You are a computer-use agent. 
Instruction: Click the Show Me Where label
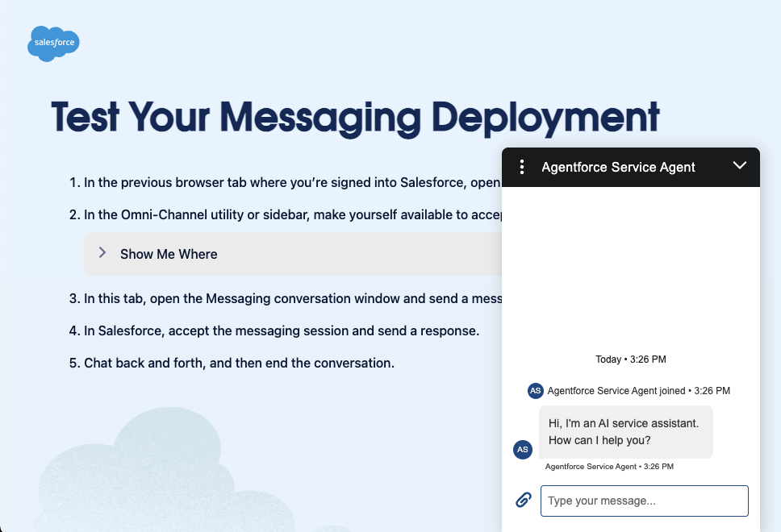(x=169, y=254)
